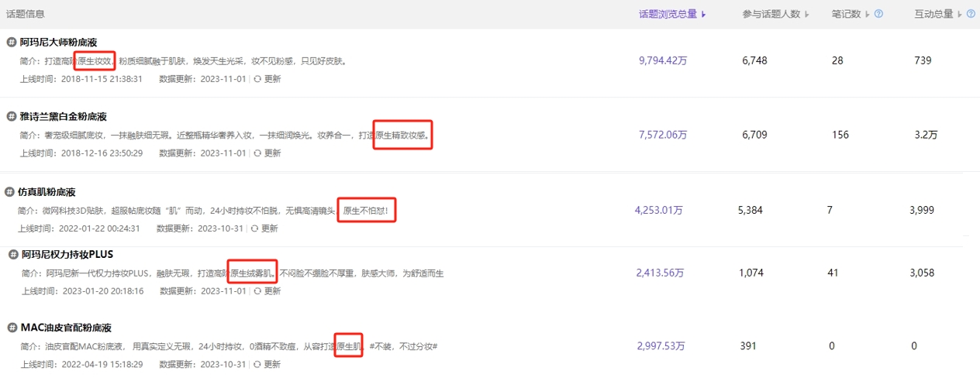Click view count 9,794.42万
The image size is (980, 388).
[663, 60]
